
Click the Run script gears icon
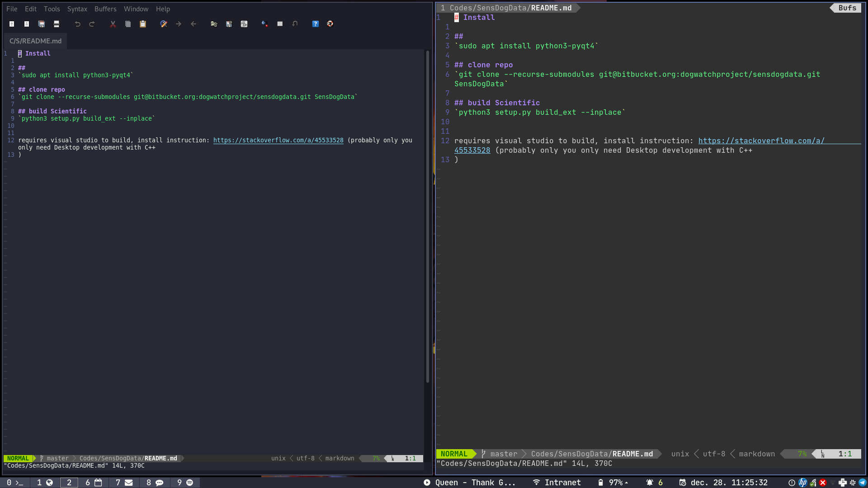click(x=244, y=24)
